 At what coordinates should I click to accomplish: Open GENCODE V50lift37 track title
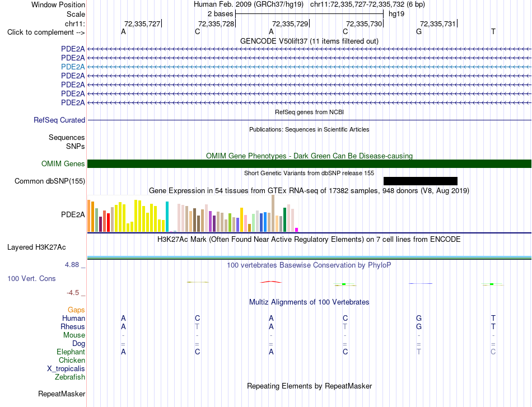pyautogui.click(x=309, y=41)
